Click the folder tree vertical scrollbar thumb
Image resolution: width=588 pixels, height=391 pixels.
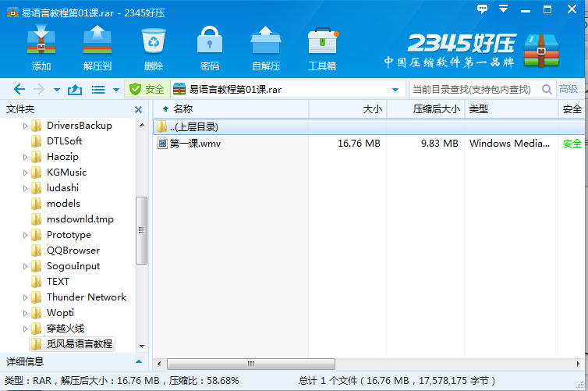tap(141, 230)
